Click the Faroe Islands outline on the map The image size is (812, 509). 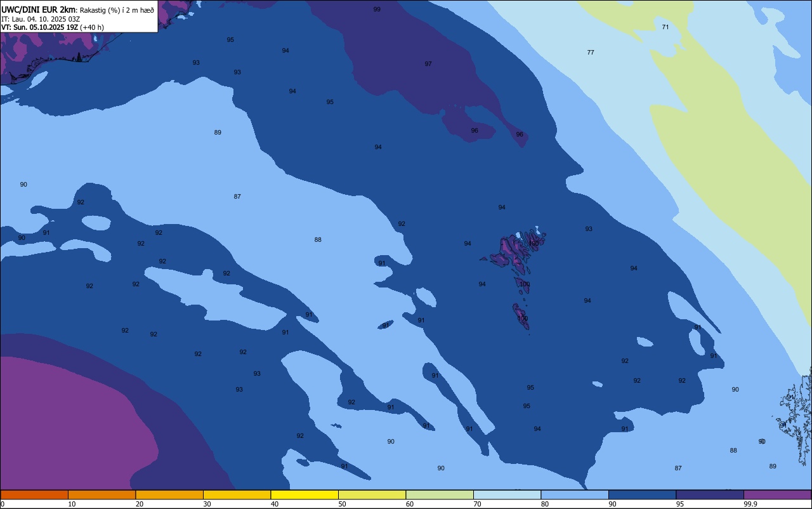point(514,251)
